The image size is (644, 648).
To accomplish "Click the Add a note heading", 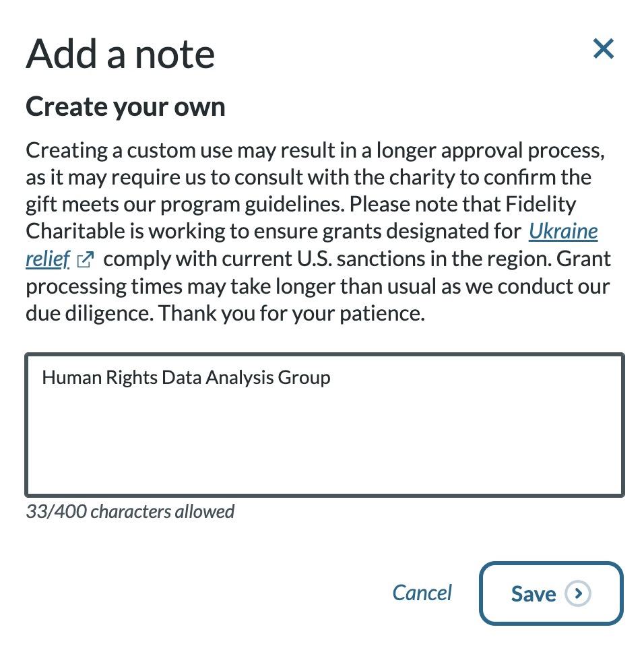I will click(121, 54).
